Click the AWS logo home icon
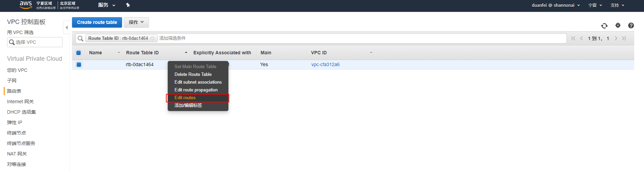The width and height of the screenshot is (644, 172). click(26, 4)
